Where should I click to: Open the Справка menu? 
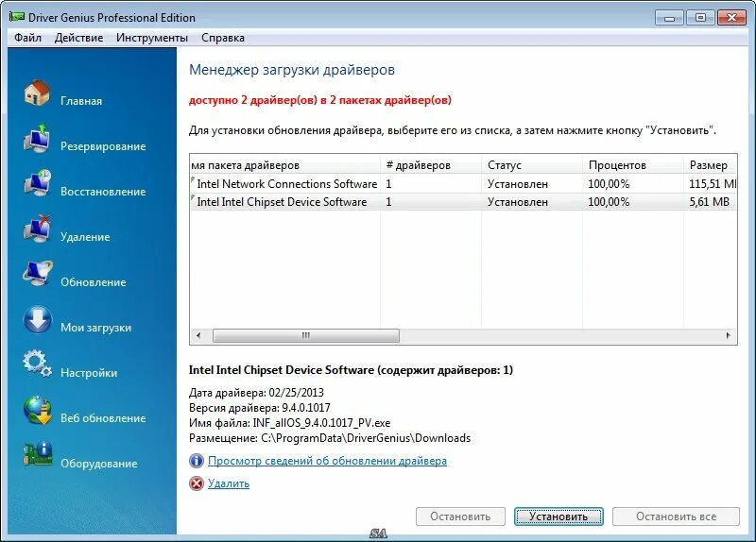pyautogui.click(x=223, y=38)
